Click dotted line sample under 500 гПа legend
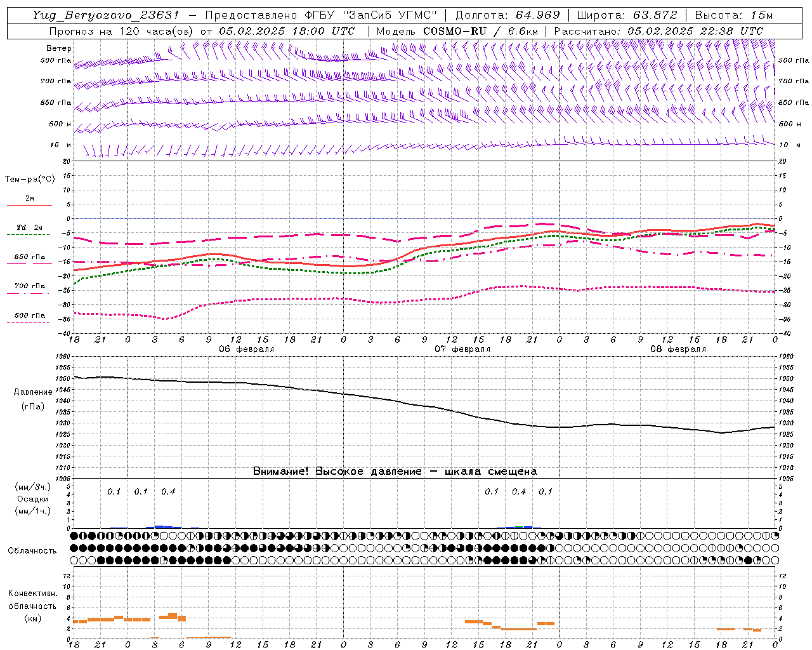 coord(29,322)
